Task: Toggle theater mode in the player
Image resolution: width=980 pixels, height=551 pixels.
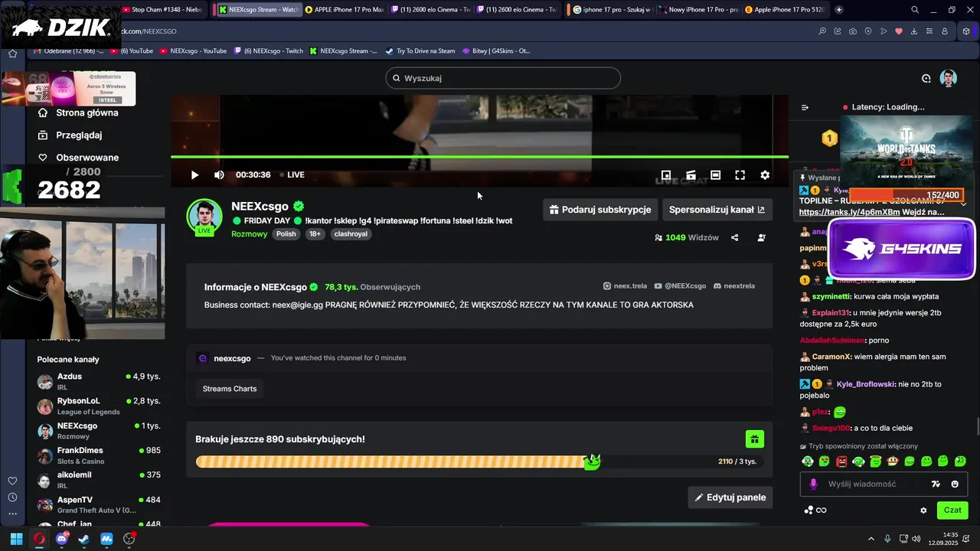Action: [x=715, y=175]
